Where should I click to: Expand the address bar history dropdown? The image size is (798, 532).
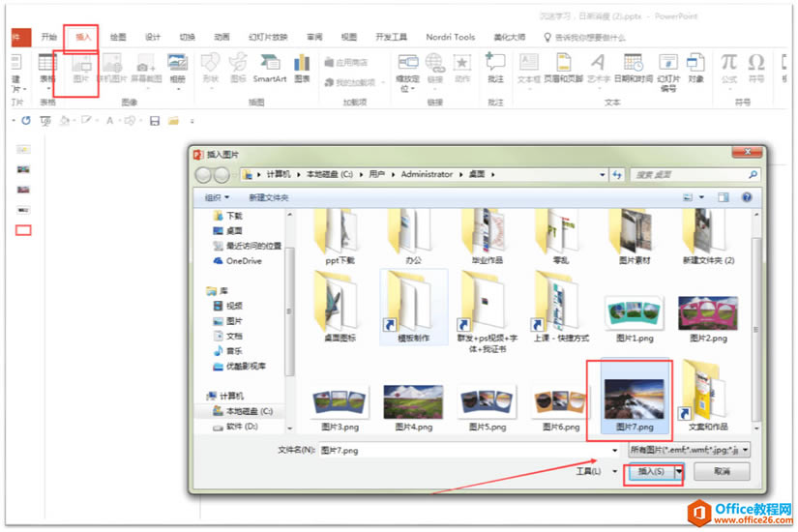pyautogui.click(x=603, y=175)
